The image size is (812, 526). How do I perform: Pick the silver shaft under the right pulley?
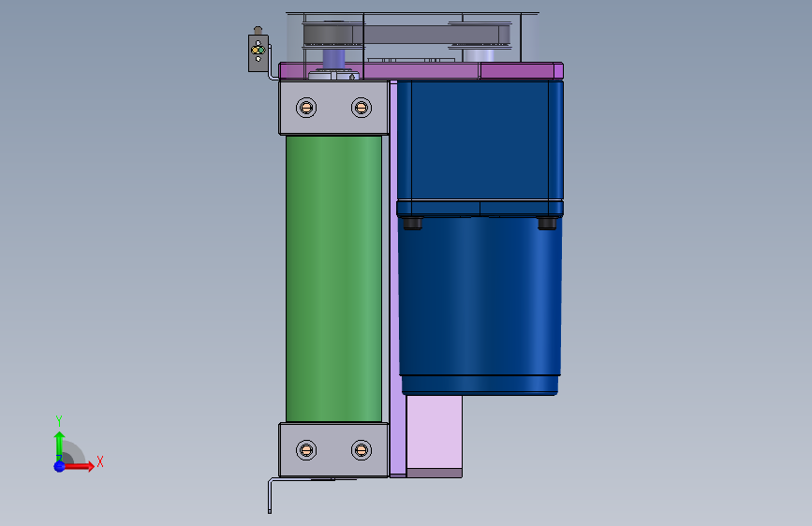tap(479, 55)
